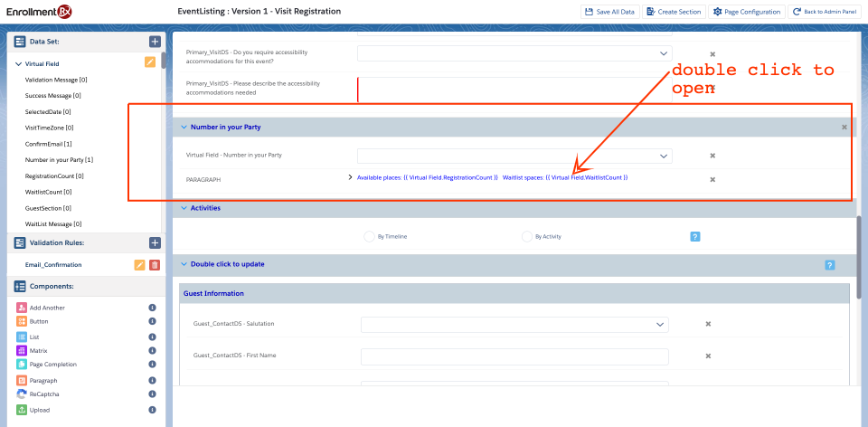The width and height of the screenshot is (868, 427).
Task: Select the By Activity radio button
Action: [x=527, y=236]
